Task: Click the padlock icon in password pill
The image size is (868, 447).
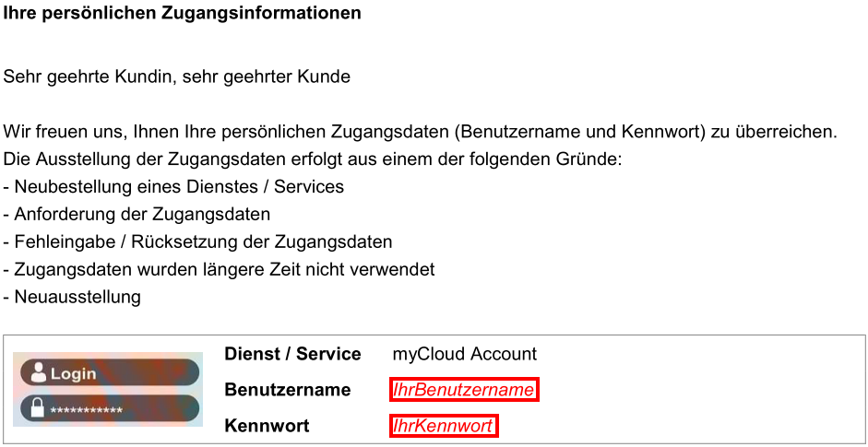Action: point(38,408)
